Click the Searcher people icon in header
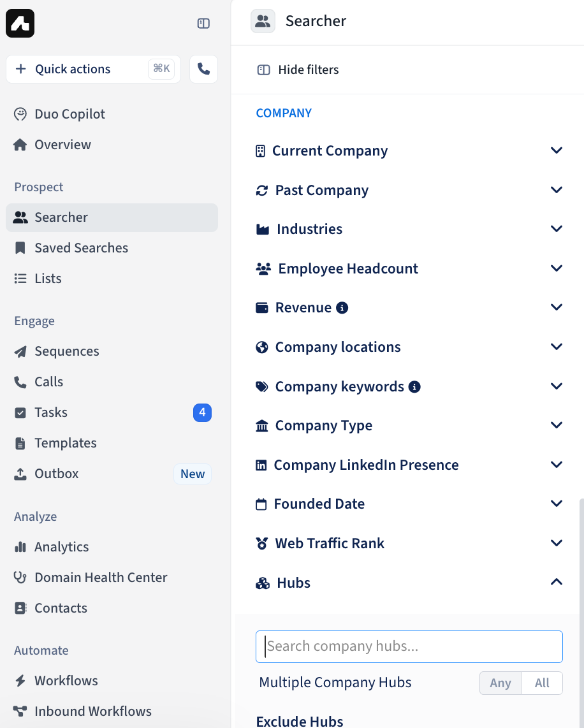584x728 pixels. tap(263, 22)
